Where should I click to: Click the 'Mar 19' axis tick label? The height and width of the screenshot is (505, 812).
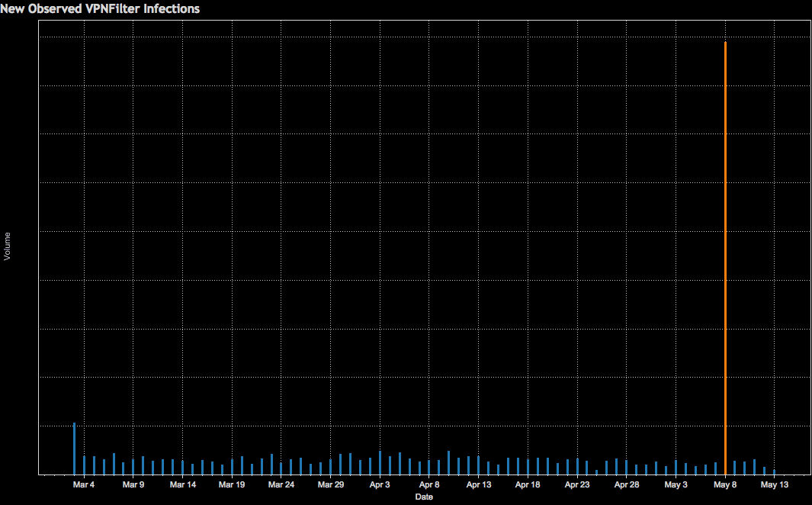232,485
